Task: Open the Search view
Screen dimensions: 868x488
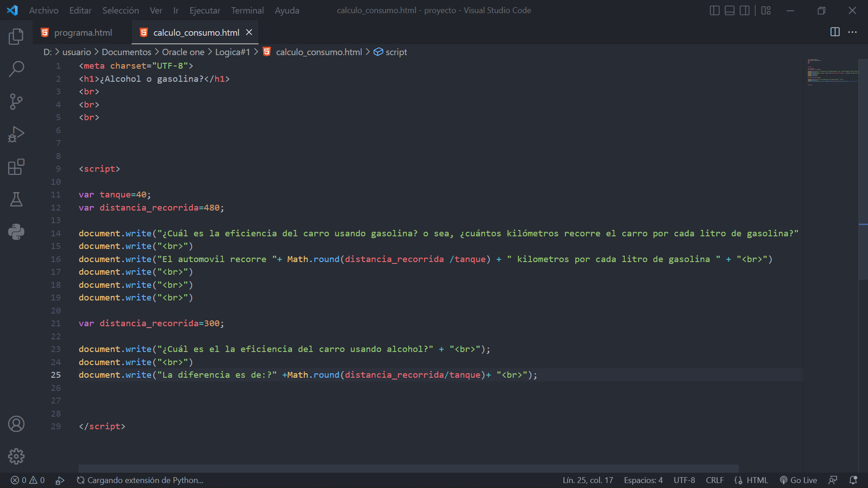Action: pyautogui.click(x=16, y=69)
